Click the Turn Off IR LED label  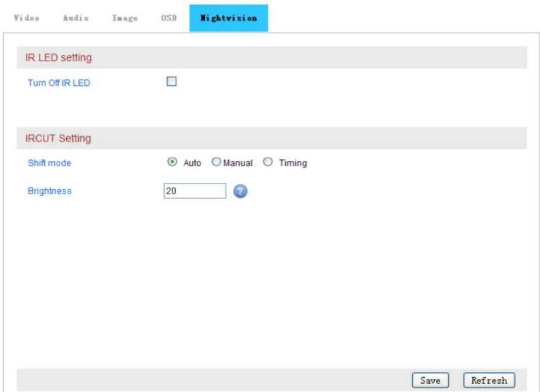coord(59,83)
